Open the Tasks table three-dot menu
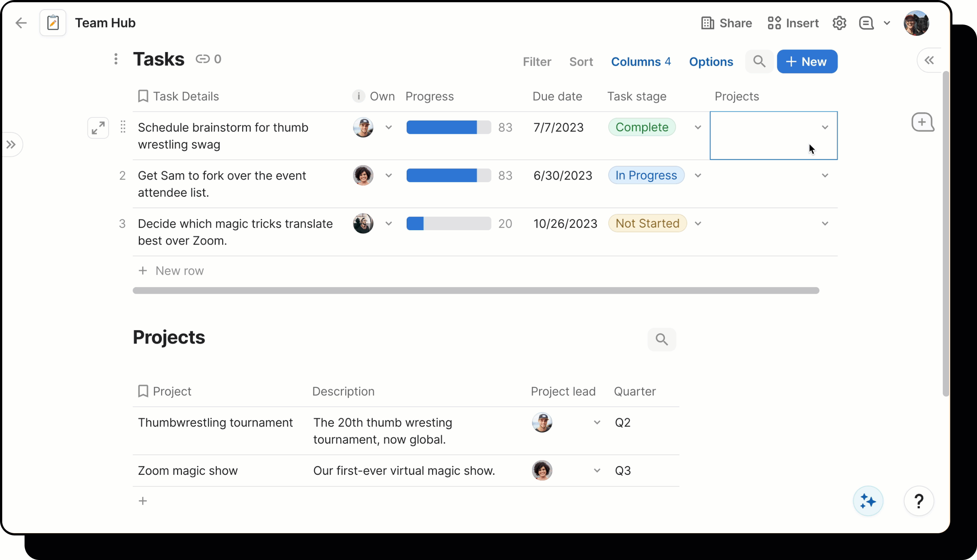 [x=116, y=59]
